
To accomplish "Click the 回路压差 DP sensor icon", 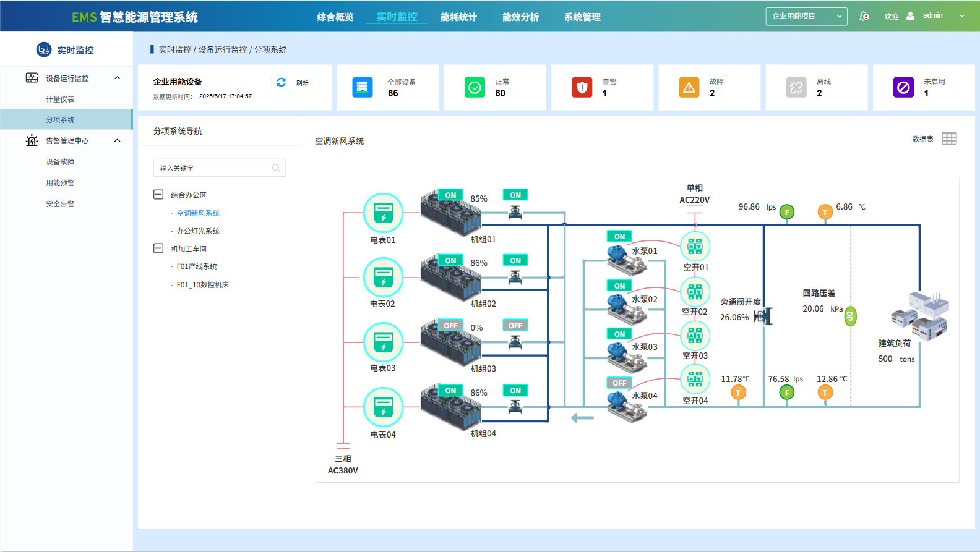I will 850,316.
